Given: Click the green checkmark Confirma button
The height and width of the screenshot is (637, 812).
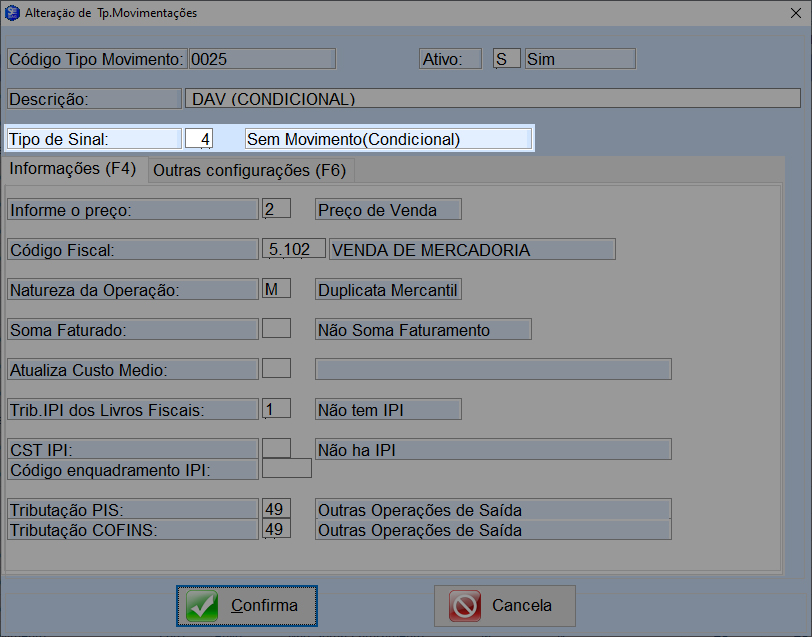Looking at the screenshot, I should [246, 605].
